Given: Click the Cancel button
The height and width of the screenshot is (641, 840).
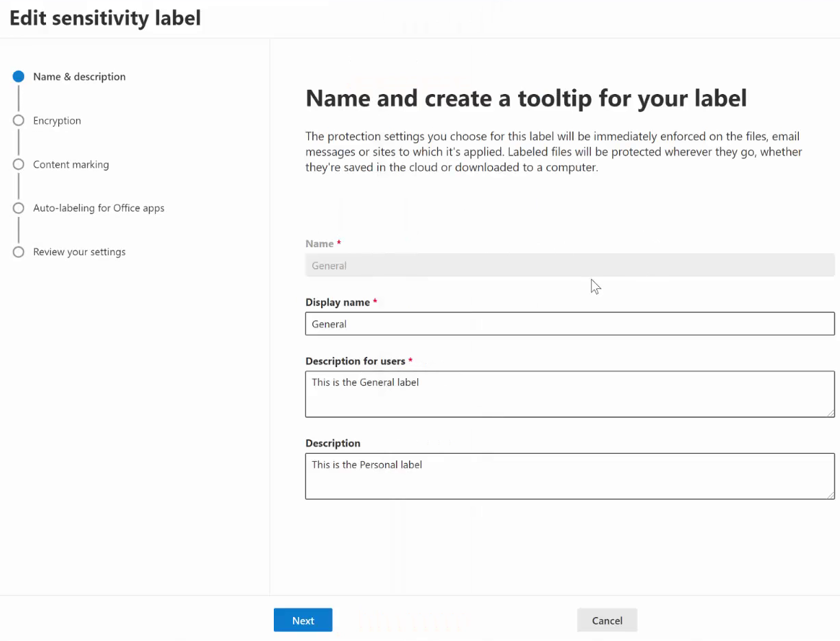Looking at the screenshot, I should click(607, 620).
